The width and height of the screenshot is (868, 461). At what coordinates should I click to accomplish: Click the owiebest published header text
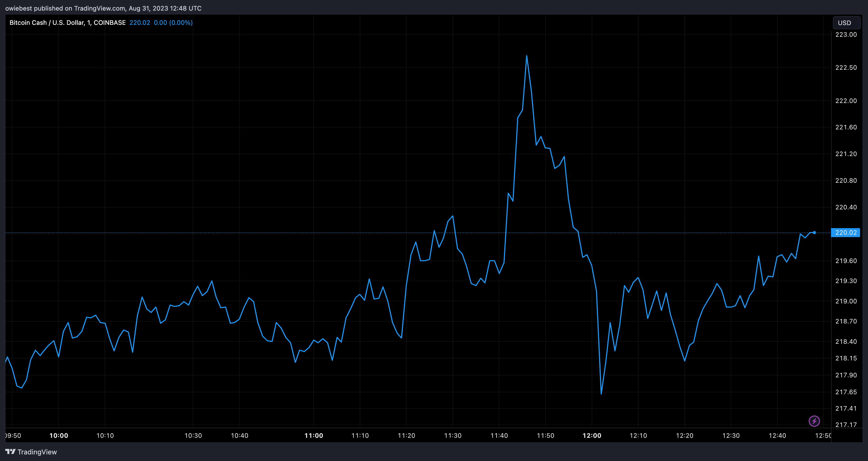[104, 8]
